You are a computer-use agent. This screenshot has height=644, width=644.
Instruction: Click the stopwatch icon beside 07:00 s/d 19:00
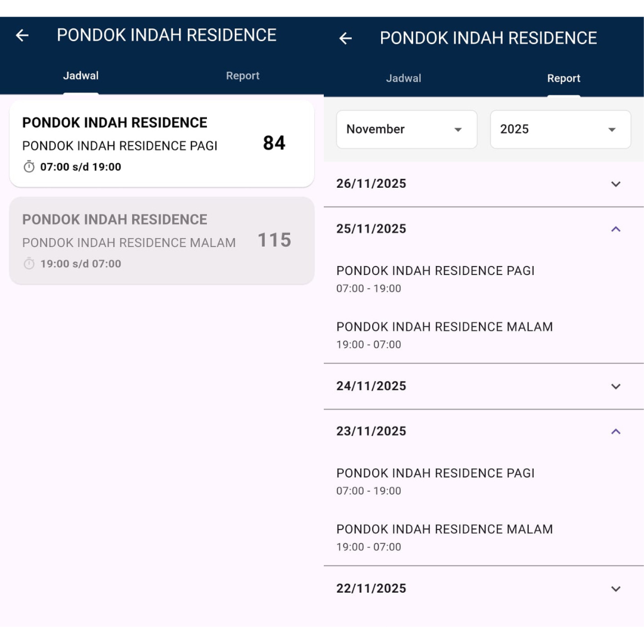pyautogui.click(x=29, y=167)
